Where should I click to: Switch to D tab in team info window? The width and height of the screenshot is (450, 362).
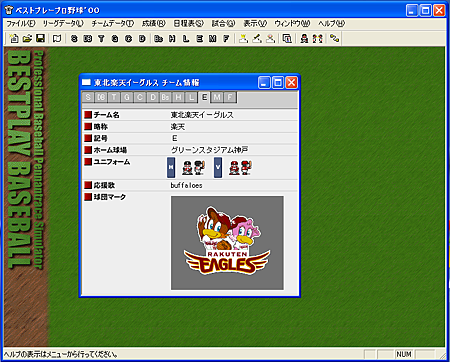153,97
